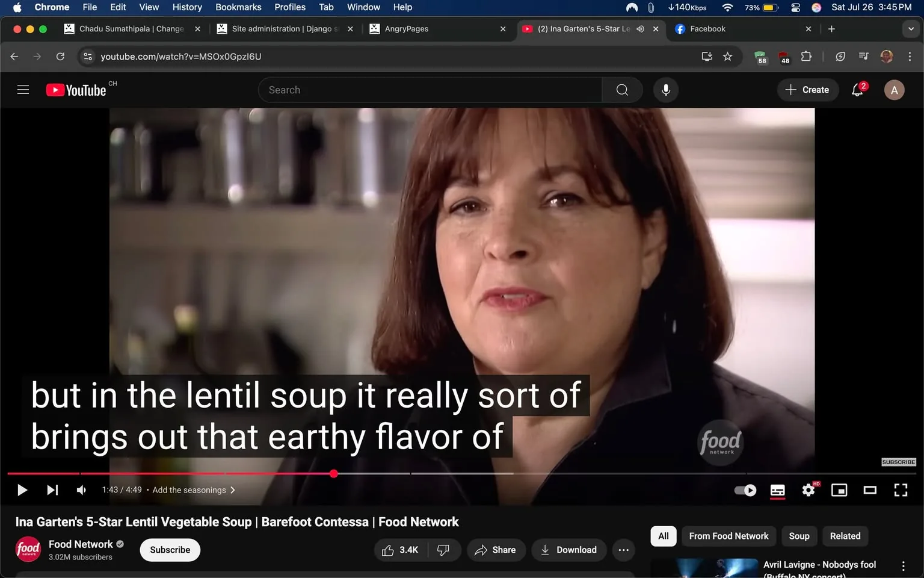Subscribe to Food Network

click(x=170, y=550)
